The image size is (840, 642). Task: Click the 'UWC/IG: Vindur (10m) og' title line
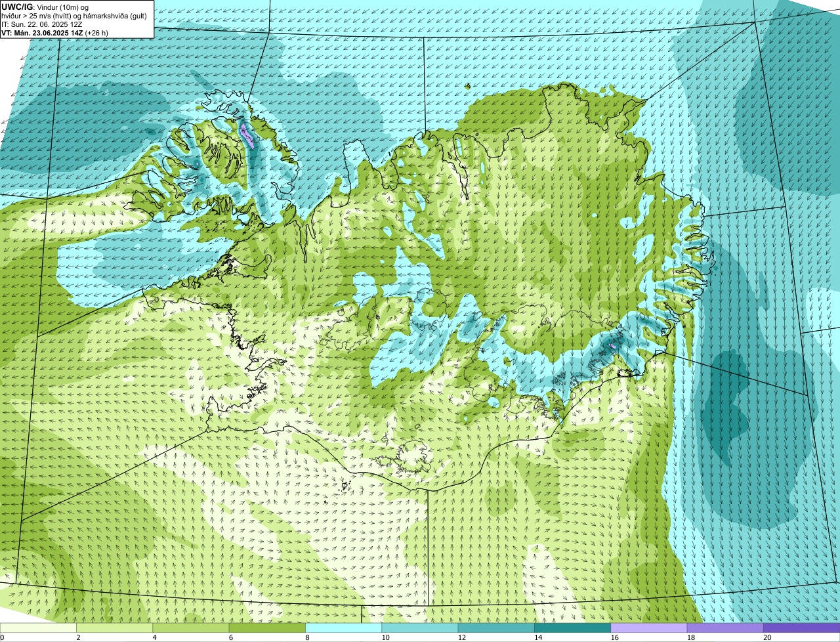click(44, 7)
